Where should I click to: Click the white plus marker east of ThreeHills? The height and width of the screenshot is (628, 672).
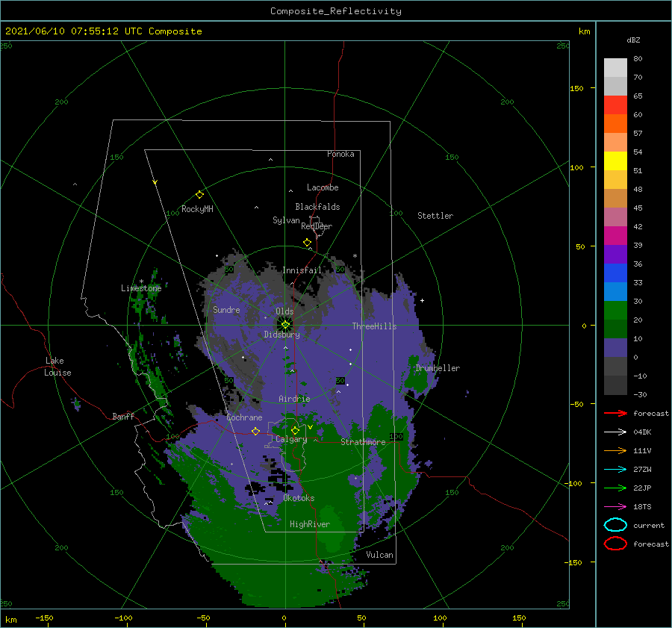click(x=422, y=300)
